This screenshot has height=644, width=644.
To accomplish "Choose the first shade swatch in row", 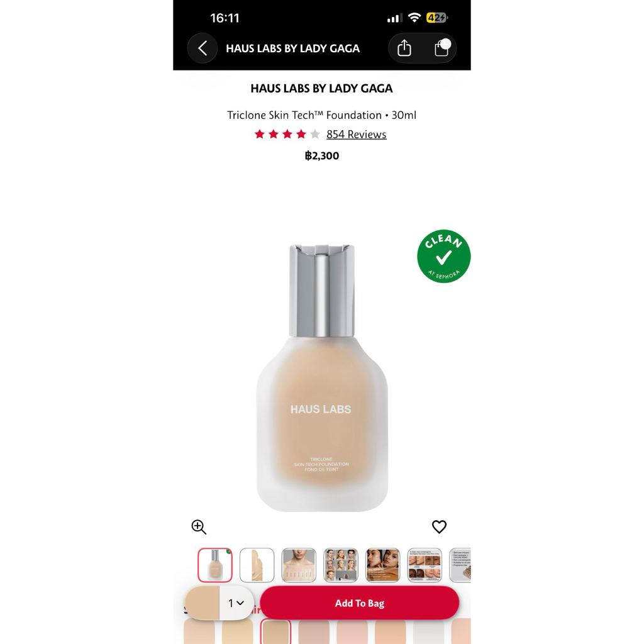I will [x=199, y=631].
